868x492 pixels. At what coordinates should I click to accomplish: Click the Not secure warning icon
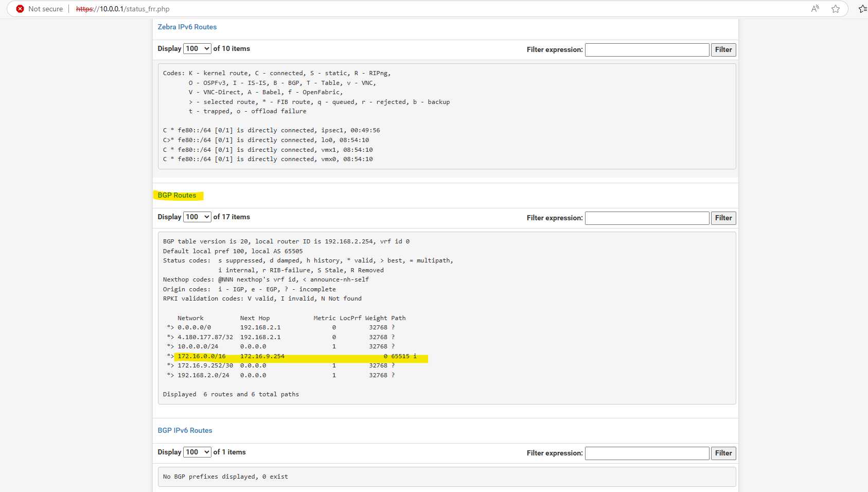[20, 9]
